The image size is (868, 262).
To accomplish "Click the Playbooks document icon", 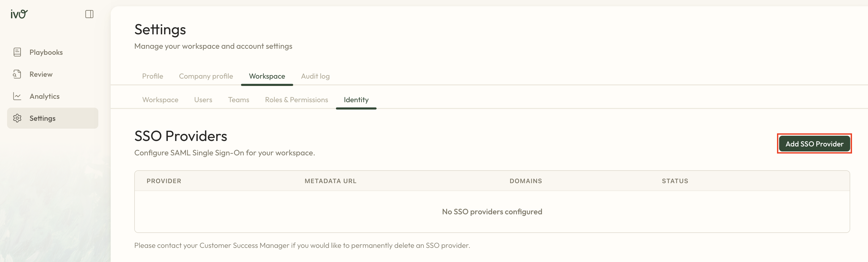I will pyautogui.click(x=17, y=52).
